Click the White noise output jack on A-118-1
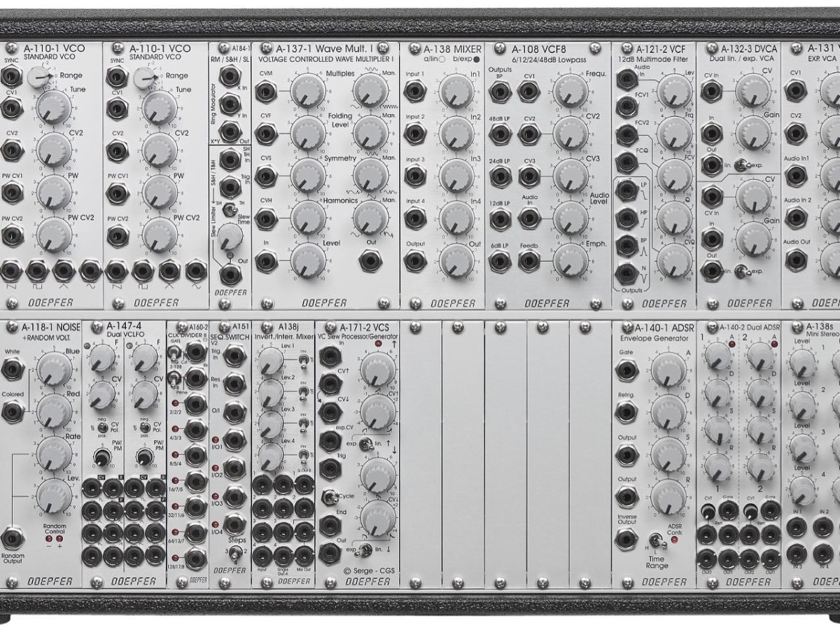The image size is (840, 630). (x=12, y=370)
